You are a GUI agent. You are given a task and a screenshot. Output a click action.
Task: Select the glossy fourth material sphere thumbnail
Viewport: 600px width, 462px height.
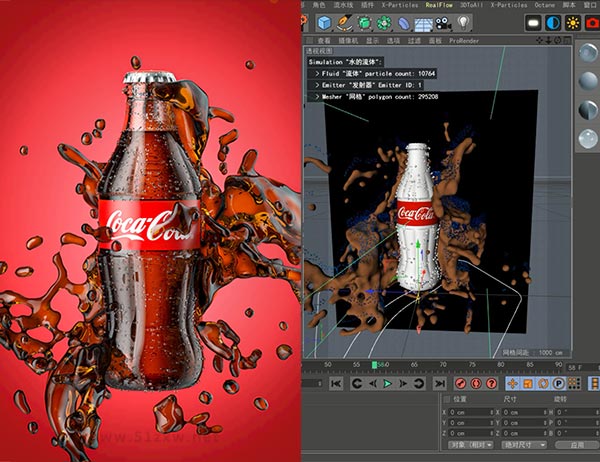pyautogui.click(x=588, y=139)
